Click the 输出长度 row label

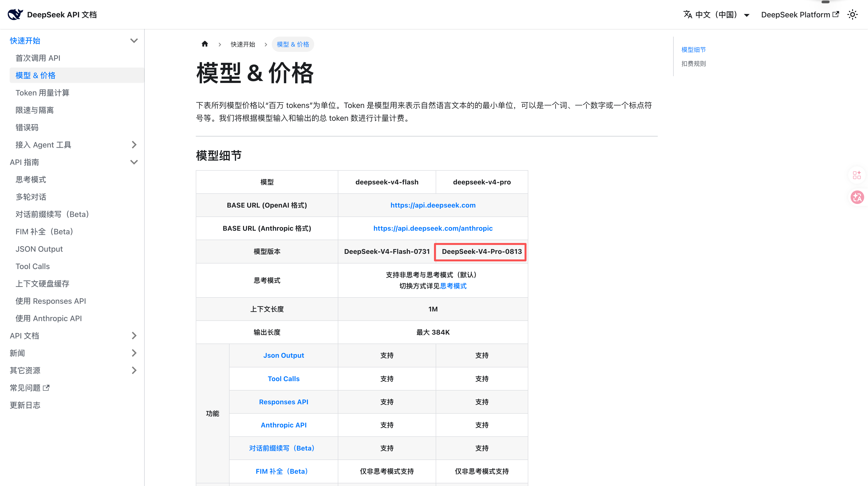point(267,332)
